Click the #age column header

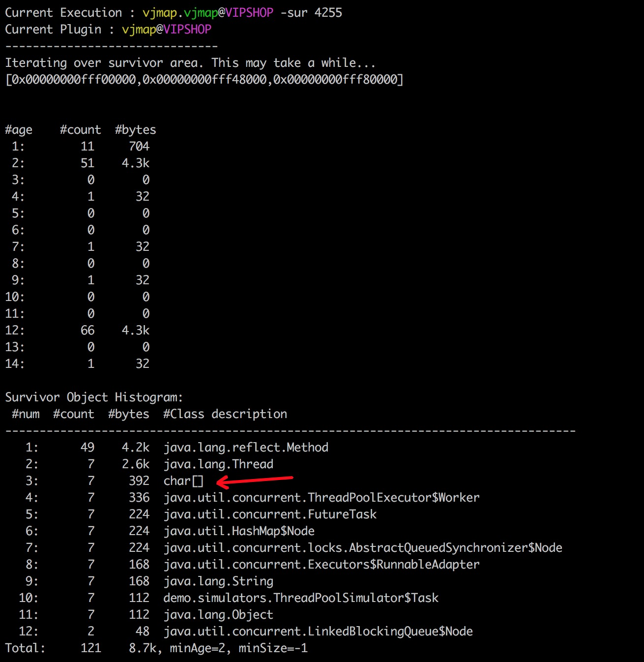(x=19, y=130)
